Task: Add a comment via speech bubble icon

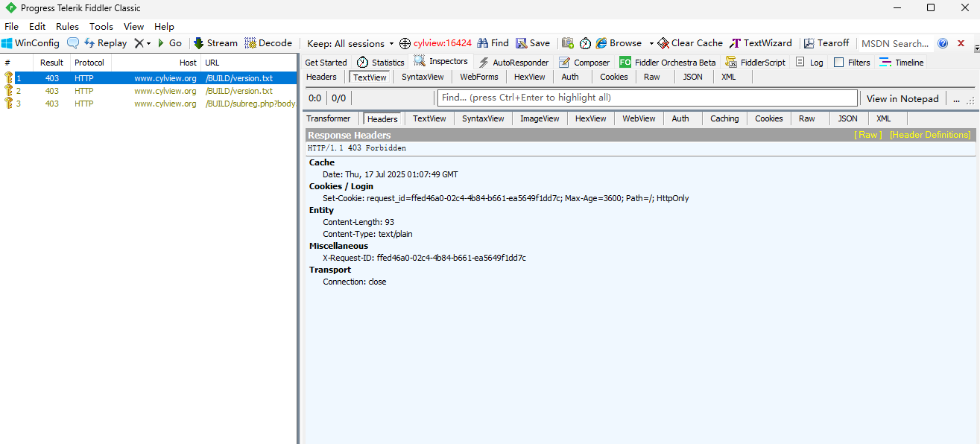Action: point(73,43)
